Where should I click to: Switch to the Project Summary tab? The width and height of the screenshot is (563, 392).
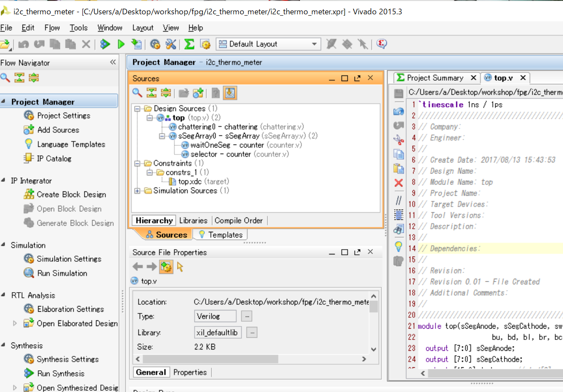pyautogui.click(x=435, y=78)
